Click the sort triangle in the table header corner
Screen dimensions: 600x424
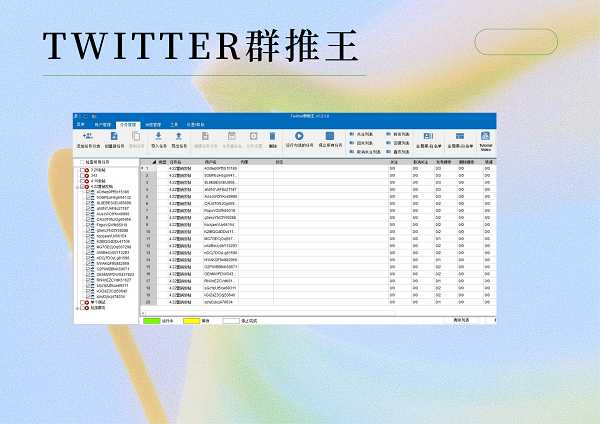[154, 162]
